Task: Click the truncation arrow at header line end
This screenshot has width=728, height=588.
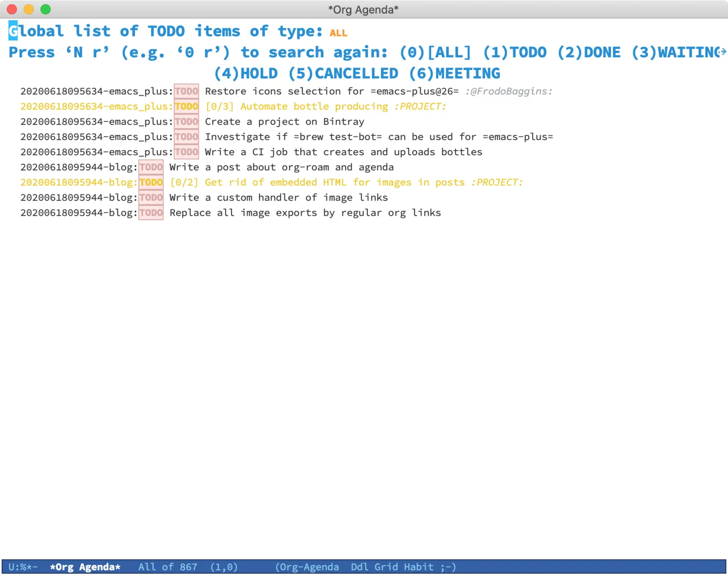Action: (723, 52)
